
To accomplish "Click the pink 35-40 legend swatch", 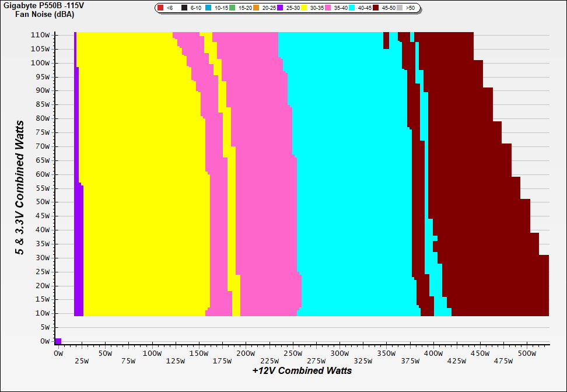I will pos(328,8).
